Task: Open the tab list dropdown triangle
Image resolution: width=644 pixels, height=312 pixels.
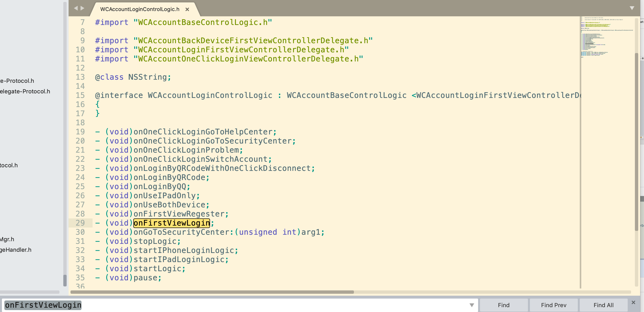Action: (x=632, y=8)
